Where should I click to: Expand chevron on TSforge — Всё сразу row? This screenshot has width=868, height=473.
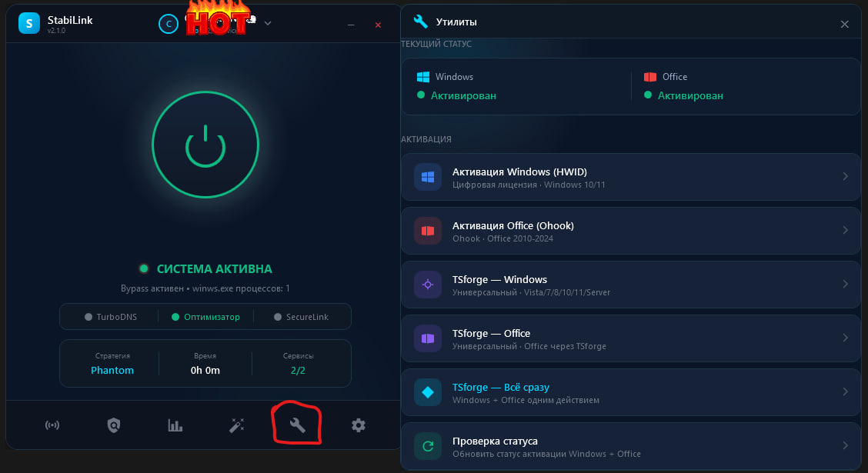coord(846,391)
